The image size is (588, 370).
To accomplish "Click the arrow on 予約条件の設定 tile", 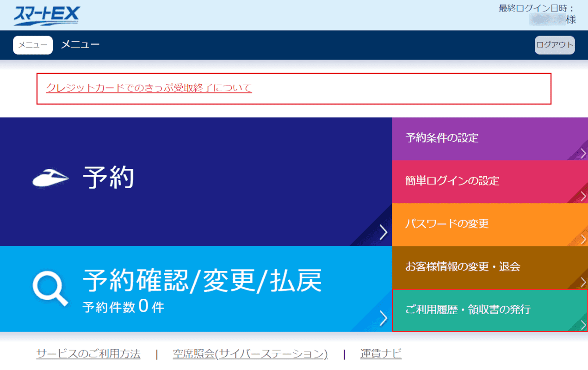I will point(583,154).
